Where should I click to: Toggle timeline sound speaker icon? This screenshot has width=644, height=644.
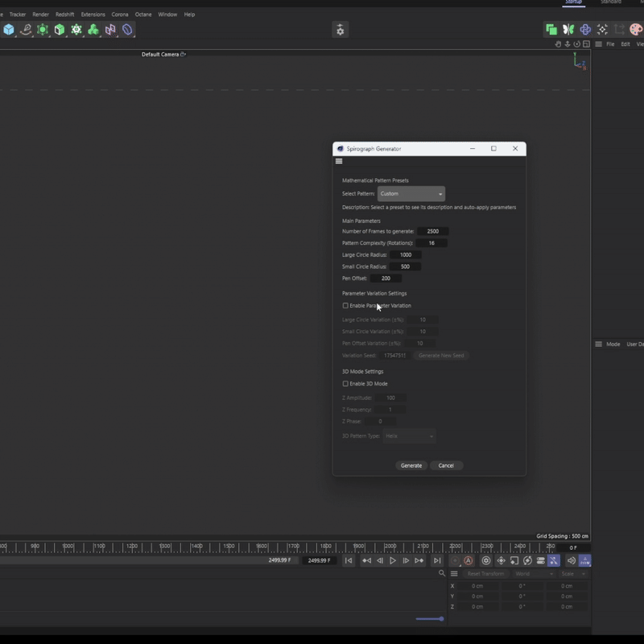(x=572, y=560)
